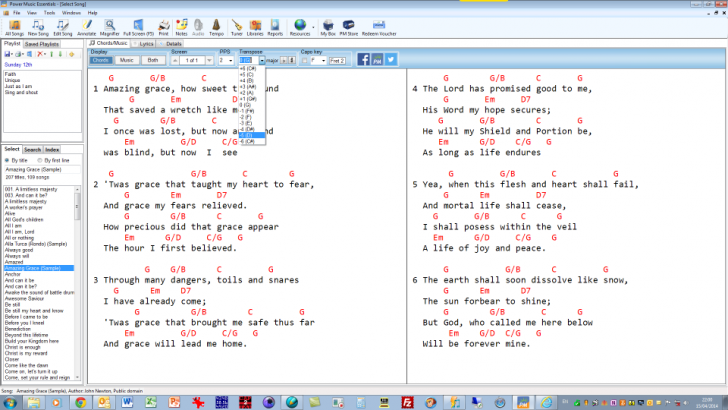Open My Box icon
This screenshot has width=728, height=410.
(328, 28)
